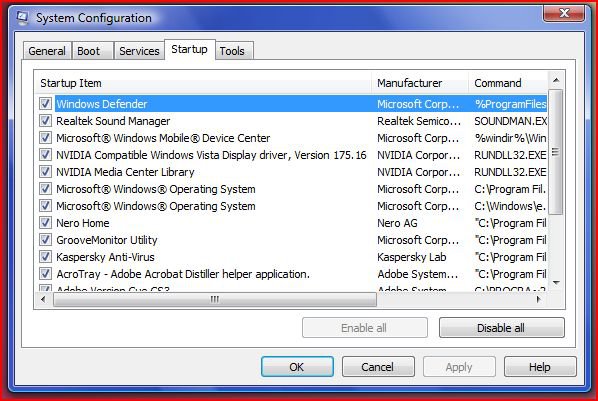The height and width of the screenshot is (401, 598).
Task: Open the Tools tab
Action: 232,51
